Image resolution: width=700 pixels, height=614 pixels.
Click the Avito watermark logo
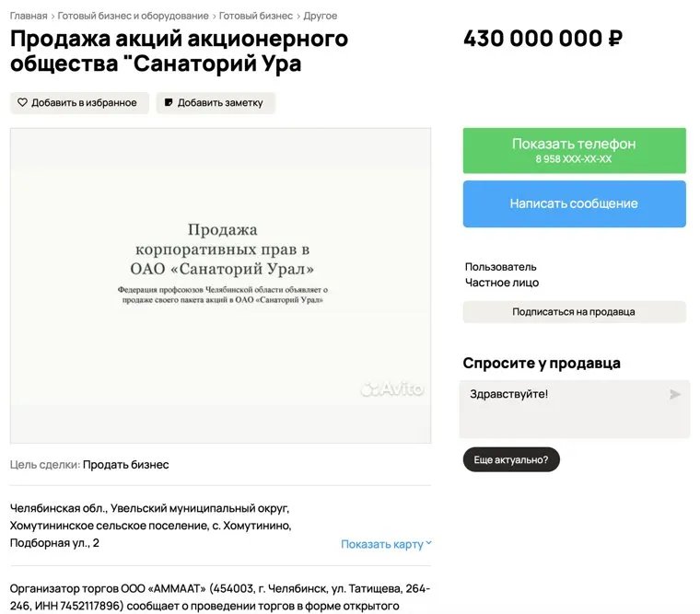392,389
